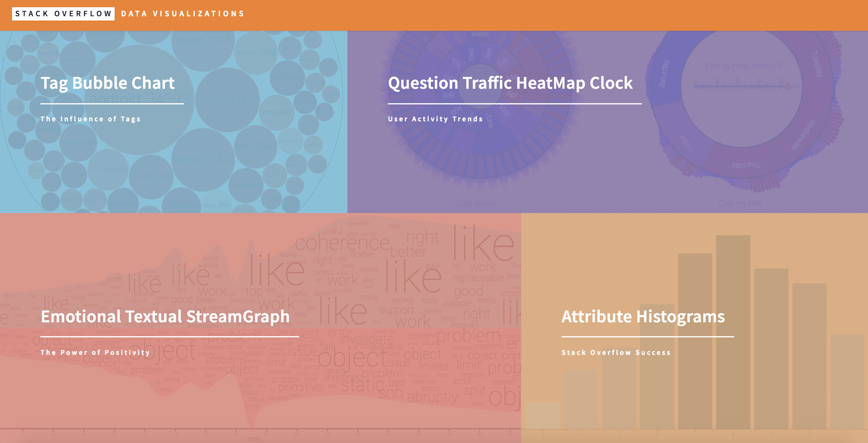Viewport: 868px width, 443px height.
Task: Open Question Traffic HeatMap Clock title
Action: pyautogui.click(x=510, y=83)
